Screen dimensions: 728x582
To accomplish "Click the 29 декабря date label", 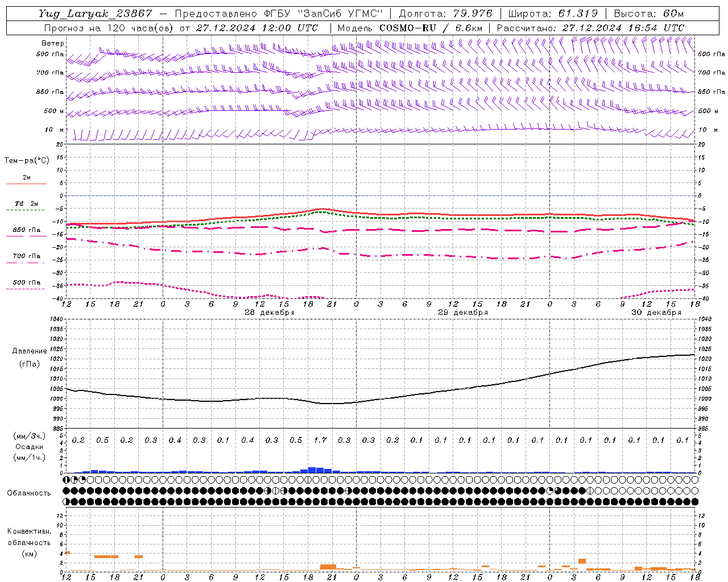I will (x=463, y=313).
